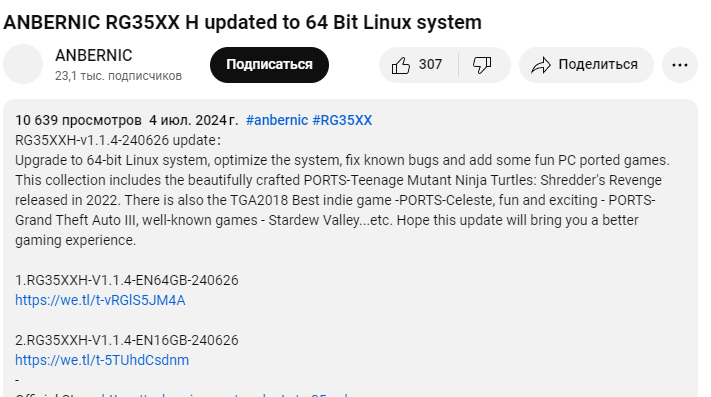Click the 307 likes count
Screen dimensions: 711x397
coord(430,64)
